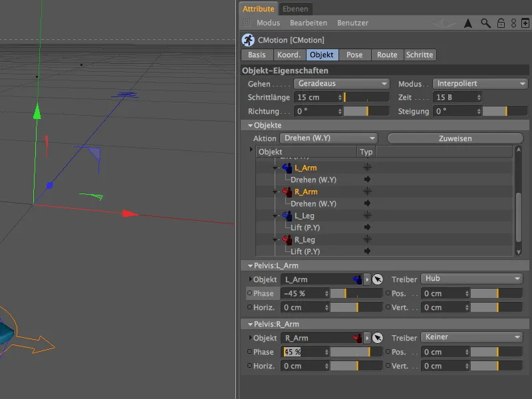Click the arrow icon of Lift (P.Y) under R_Leg
This screenshot has height=399, width=532.
tap(367, 251)
